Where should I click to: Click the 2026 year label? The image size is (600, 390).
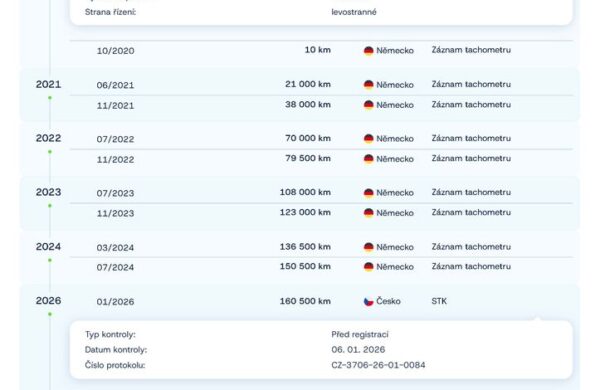[x=49, y=300]
